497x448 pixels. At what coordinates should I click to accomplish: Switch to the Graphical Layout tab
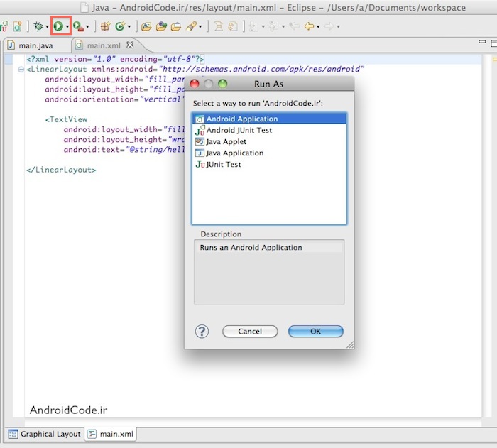pos(45,434)
